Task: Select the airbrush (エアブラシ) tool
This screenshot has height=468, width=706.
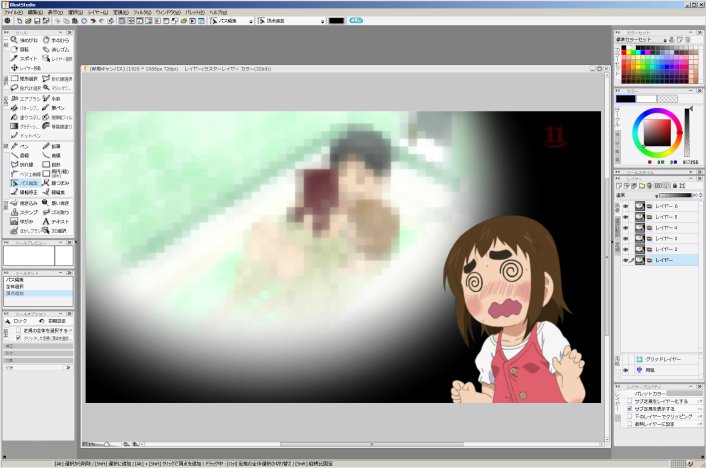Action: tap(24, 98)
